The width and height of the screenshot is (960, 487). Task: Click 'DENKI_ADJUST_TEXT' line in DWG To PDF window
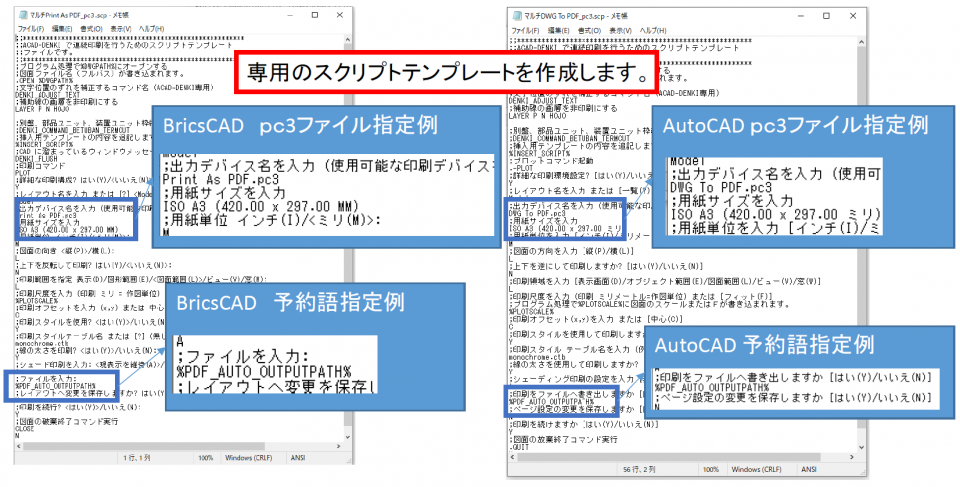[543, 100]
